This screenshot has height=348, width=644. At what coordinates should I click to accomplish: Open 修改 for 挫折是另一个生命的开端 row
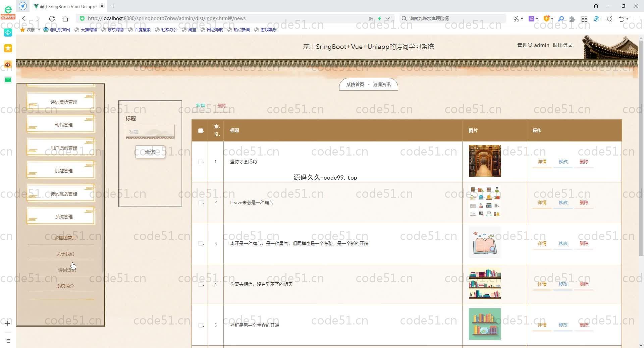(x=563, y=325)
